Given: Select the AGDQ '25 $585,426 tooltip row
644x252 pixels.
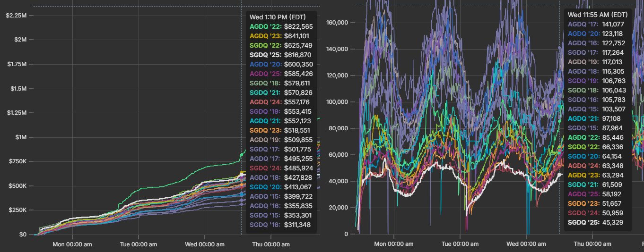Looking at the screenshot, I should pos(281,74).
